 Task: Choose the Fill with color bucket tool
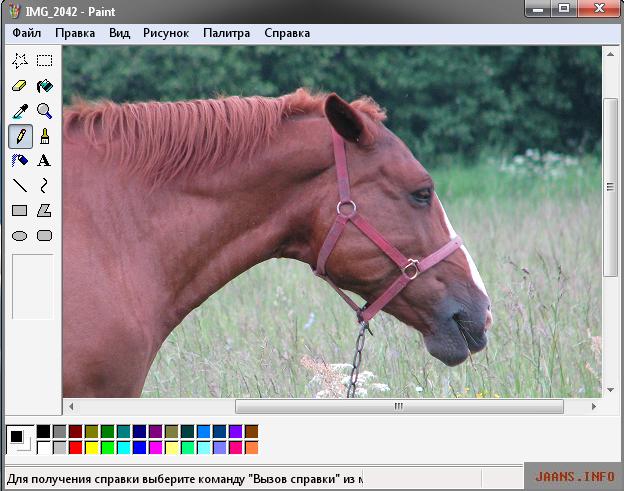click(44, 86)
